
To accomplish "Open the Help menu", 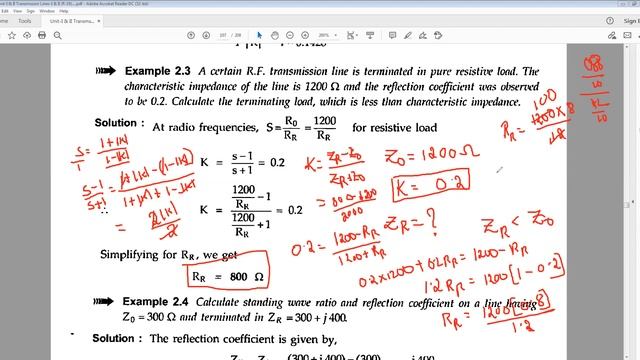I will (64, 11).
